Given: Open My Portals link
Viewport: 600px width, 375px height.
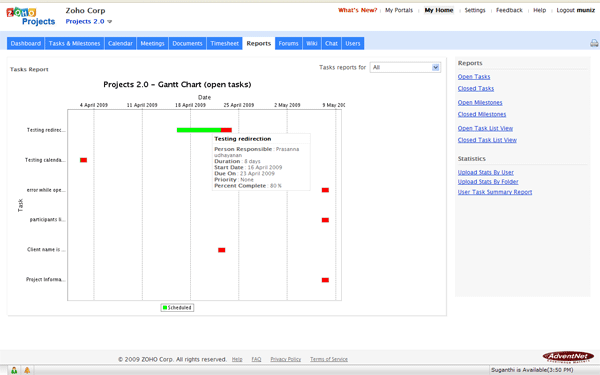Looking at the screenshot, I should [399, 10].
